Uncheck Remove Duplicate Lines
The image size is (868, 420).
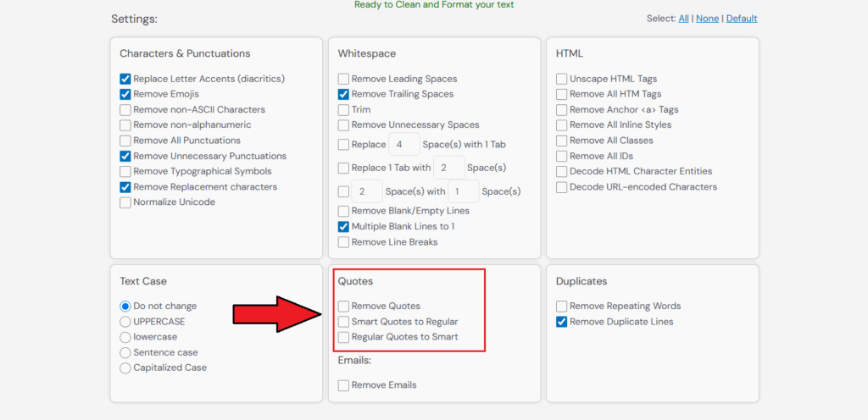pyautogui.click(x=561, y=322)
